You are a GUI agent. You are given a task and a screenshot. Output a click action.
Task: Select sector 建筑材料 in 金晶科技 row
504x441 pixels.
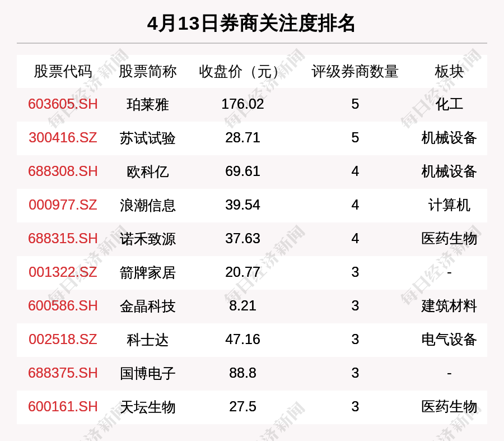tap(449, 305)
